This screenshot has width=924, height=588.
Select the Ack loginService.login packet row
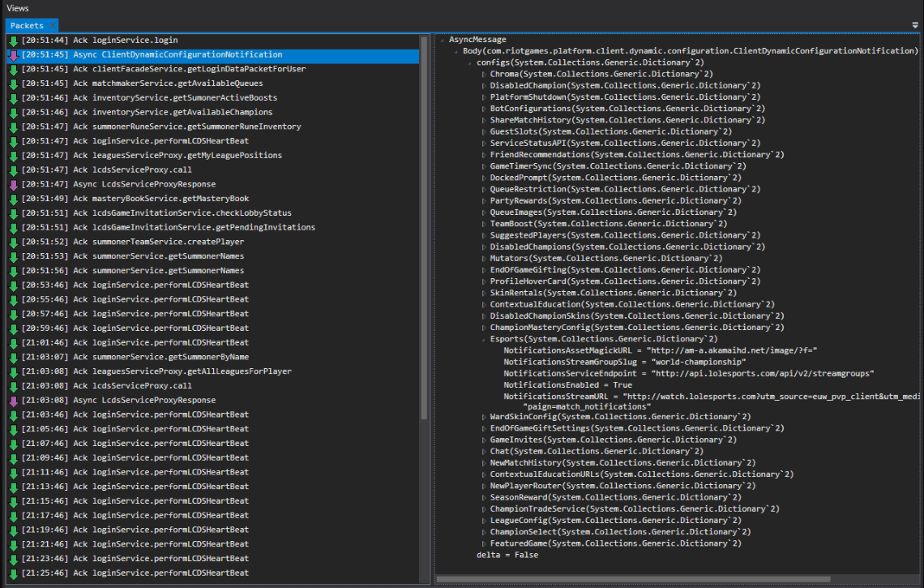tap(212, 40)
